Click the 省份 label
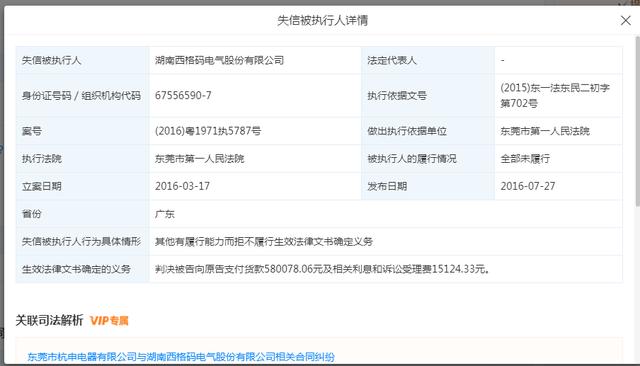Viewport: 640px width, 366px height. 31,214
